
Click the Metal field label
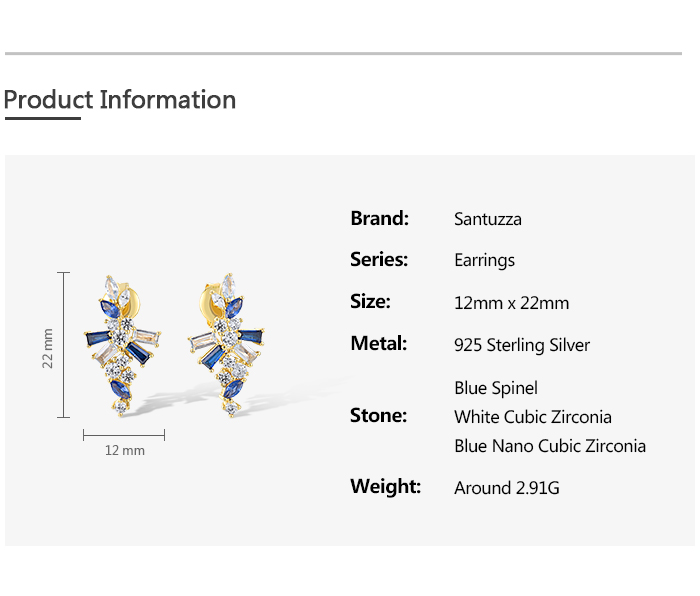click(x=378, y=344)
